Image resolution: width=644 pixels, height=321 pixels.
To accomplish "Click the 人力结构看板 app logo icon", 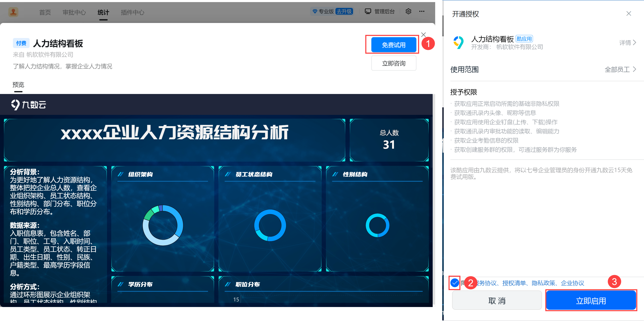I will pyautogui.click(x=459, y=43).
